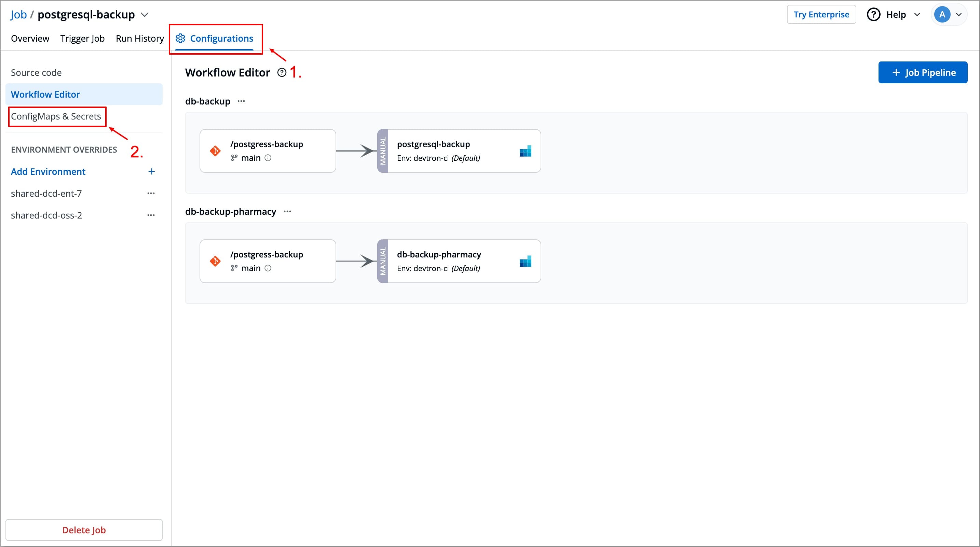Click plus icon beside Add Environment
980x547 pixels.
pyautogui.click(x=151, y=171)
